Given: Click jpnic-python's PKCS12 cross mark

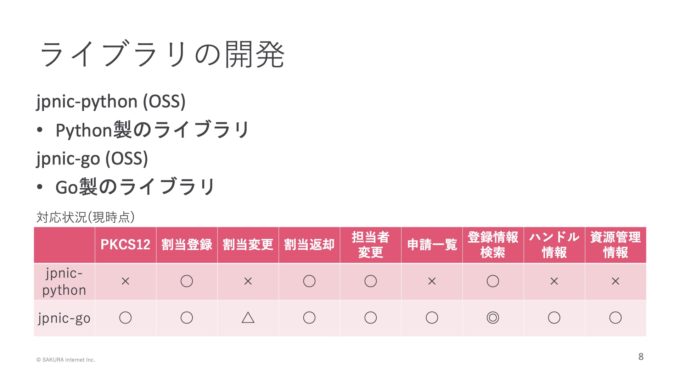Looking at the screenshot, I should pyautogui.click(x=125, y=281).
